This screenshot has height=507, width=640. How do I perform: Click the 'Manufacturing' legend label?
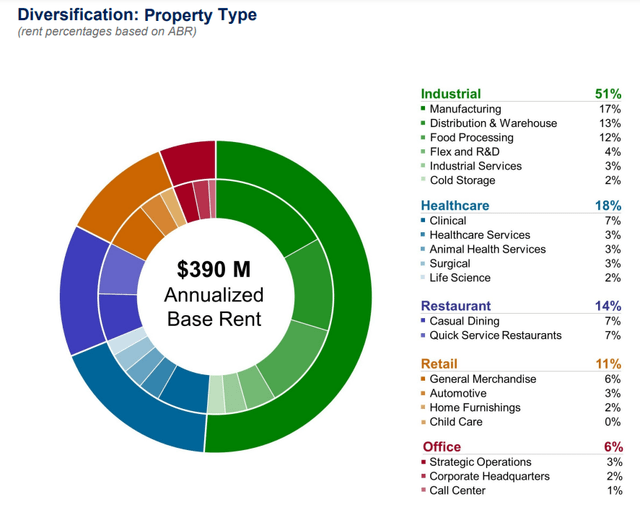tap(465, 109)
